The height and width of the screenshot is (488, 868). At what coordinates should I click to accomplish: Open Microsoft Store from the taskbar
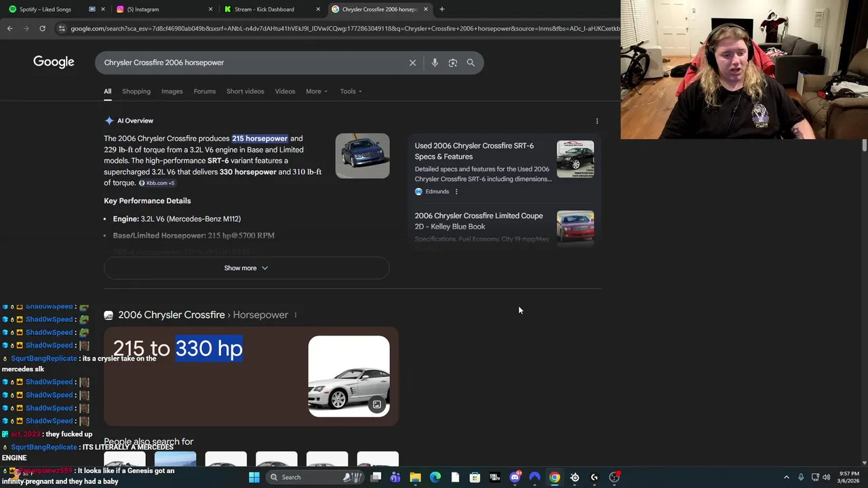475,477
